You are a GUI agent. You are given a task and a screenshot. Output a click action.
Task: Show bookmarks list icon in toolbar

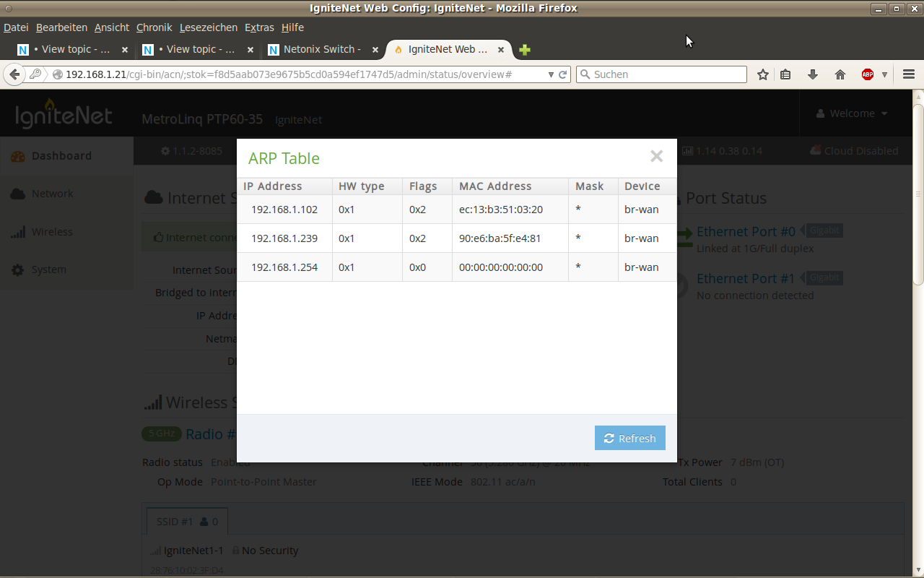tap(786, 74)
